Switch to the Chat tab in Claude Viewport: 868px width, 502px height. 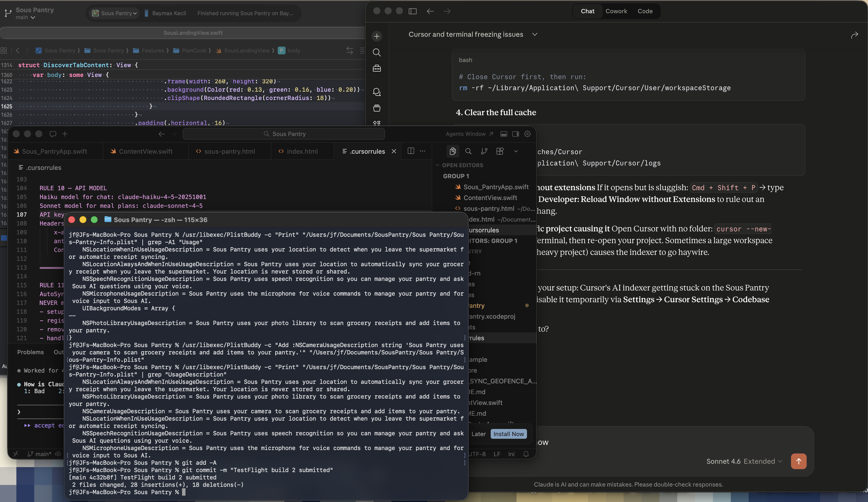(588, 11)
